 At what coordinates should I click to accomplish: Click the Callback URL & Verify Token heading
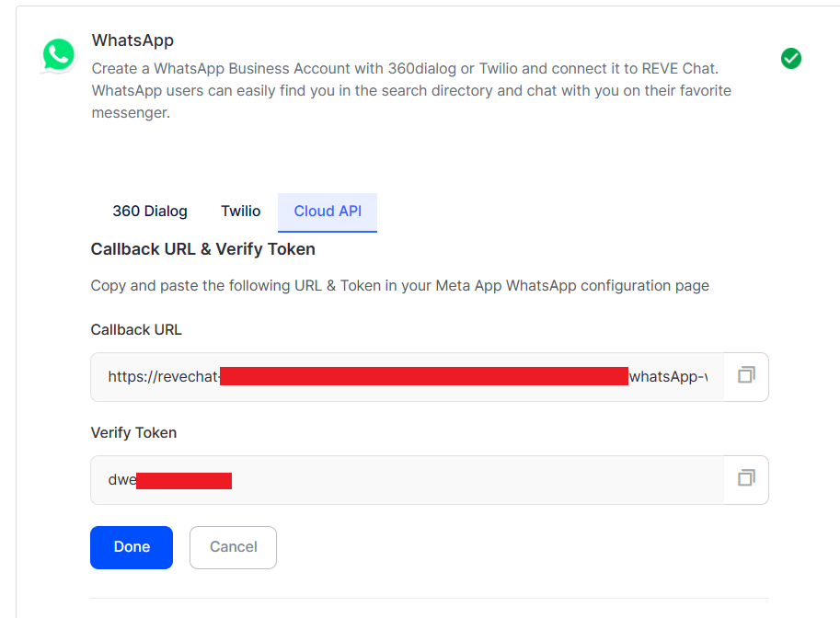[203, 249]
